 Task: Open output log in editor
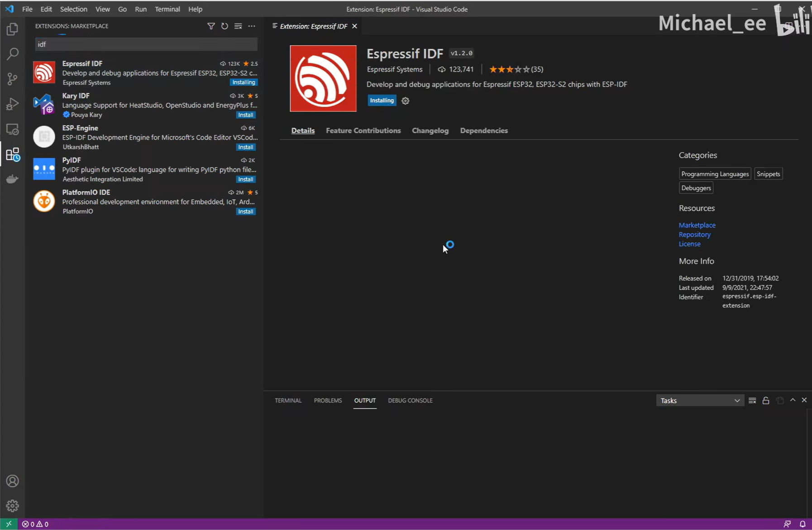779,400
